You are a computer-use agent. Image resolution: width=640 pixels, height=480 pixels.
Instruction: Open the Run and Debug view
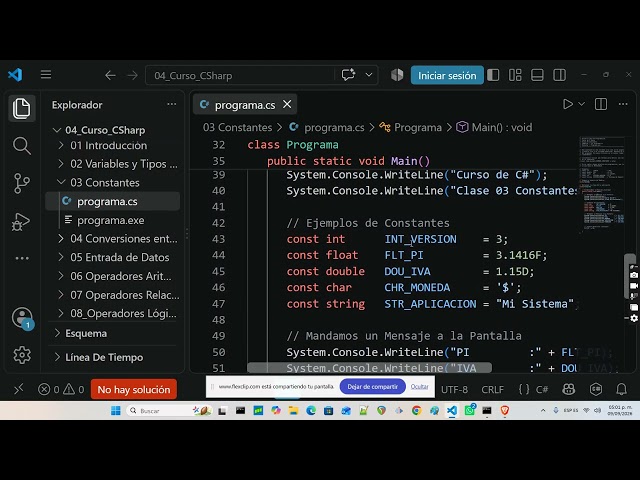click(21, 222)
